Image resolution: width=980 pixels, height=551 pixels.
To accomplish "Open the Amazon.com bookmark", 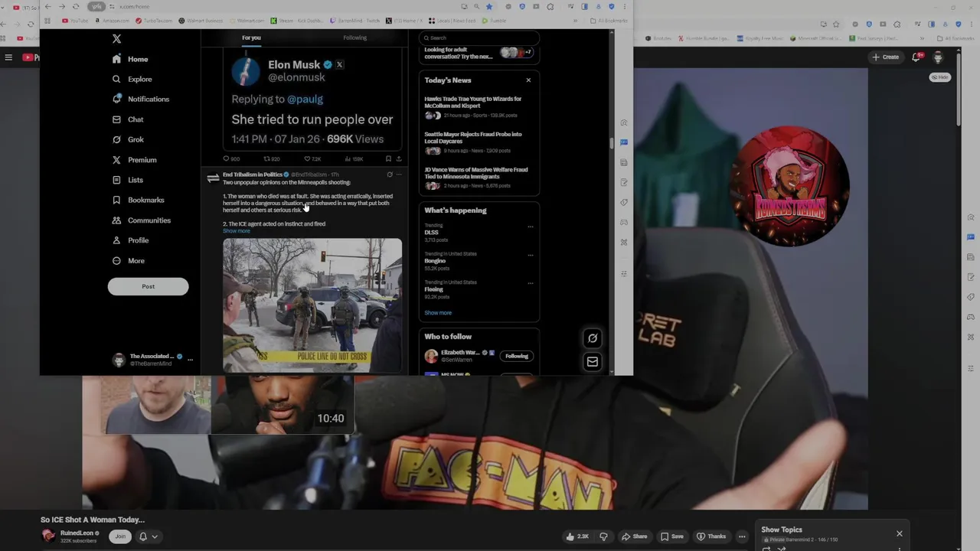I will (113, 21).
